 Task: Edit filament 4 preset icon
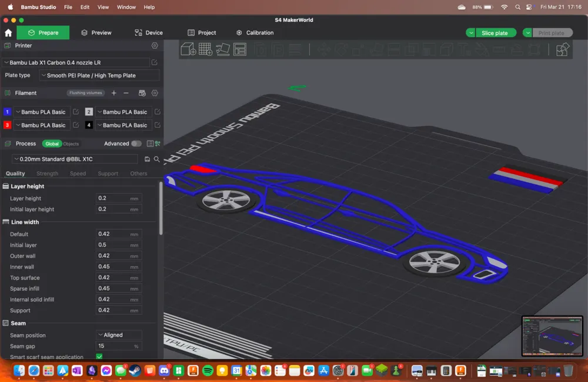click(x=158, y=125)
